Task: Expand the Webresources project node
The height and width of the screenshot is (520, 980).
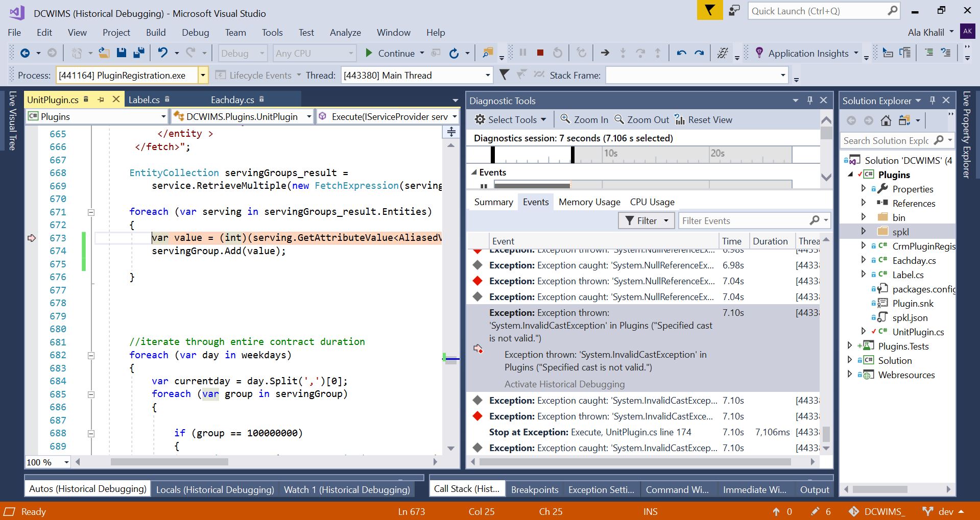Action: pyautogui.click(x=849, y=374)
